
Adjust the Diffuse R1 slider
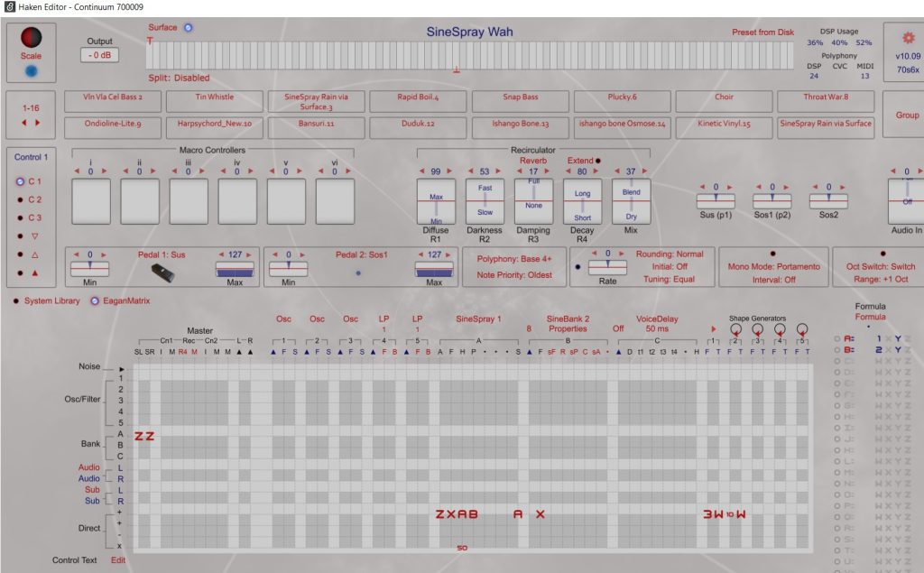click(436, 201)
